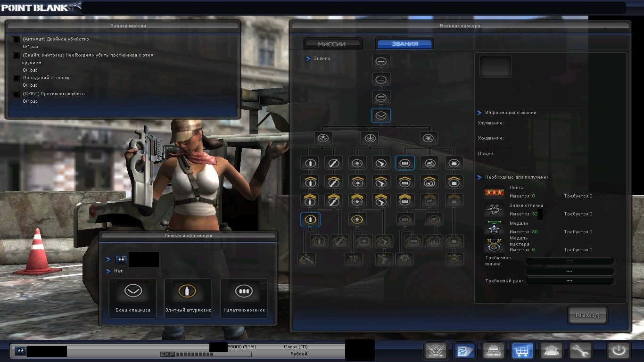
Task: Open settings with the wrench icon
Action: (580, 351)
